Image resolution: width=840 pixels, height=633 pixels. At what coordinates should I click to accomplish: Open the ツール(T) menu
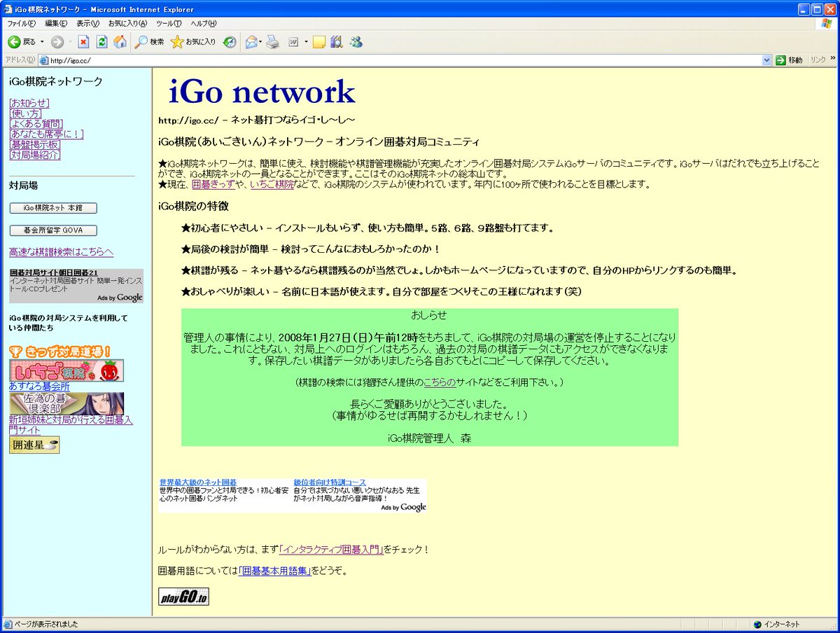tap(169, 23)
